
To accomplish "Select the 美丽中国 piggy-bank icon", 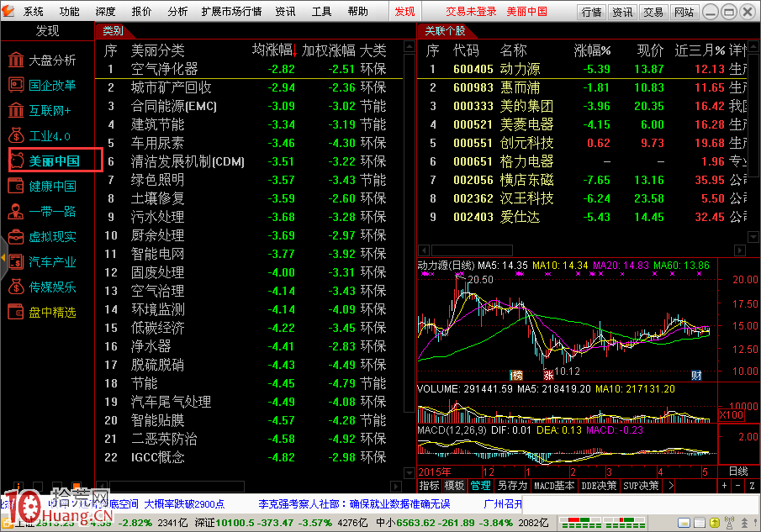I will (17, 161).
